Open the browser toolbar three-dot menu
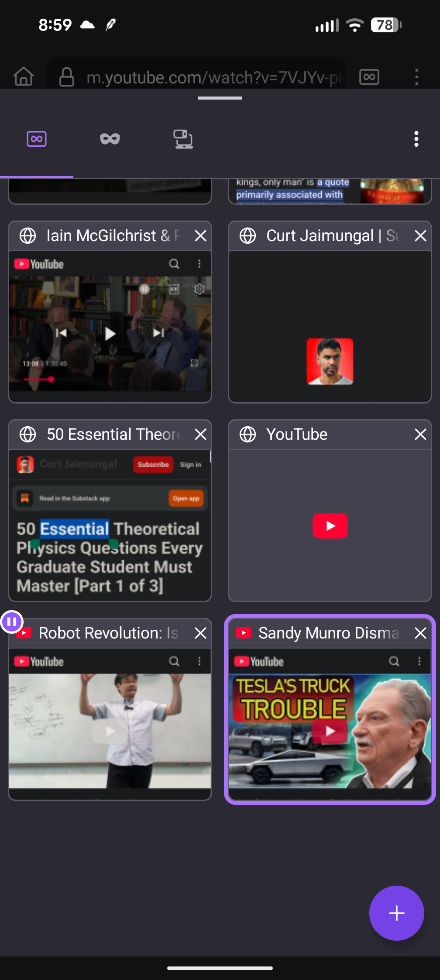The width and height of the screenshot is (440, 980). 416,77
